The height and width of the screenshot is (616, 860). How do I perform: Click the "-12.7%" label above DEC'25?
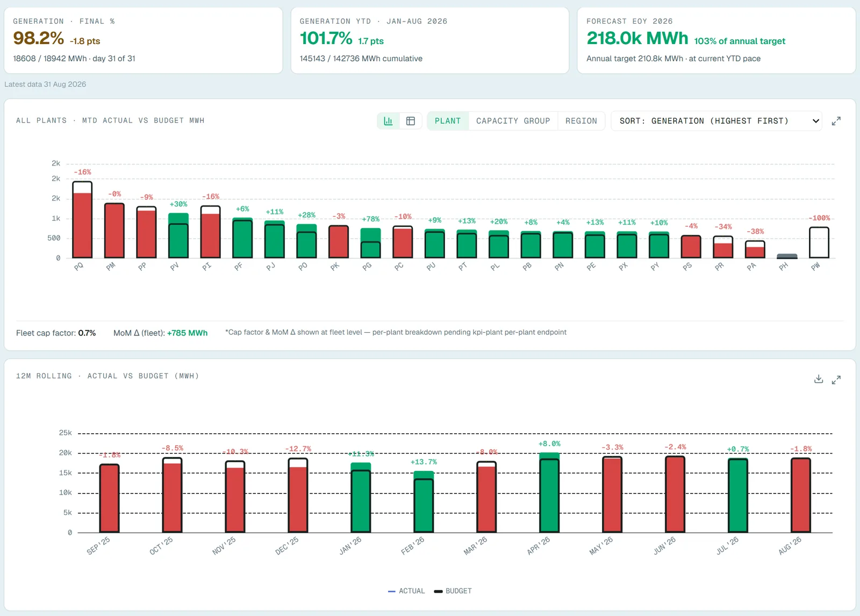pos(298,449)
